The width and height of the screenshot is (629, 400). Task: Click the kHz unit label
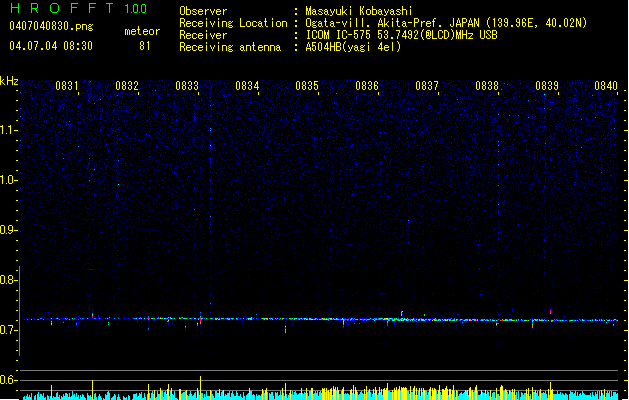click(x=9, y=81)
